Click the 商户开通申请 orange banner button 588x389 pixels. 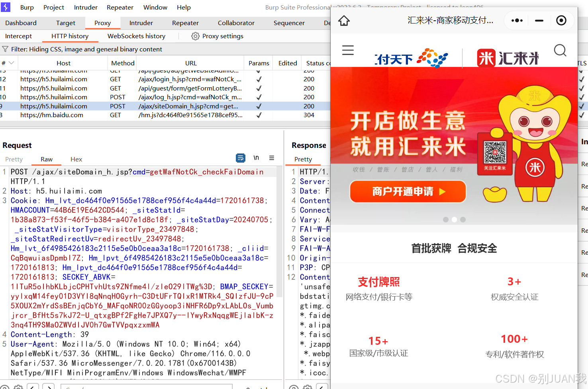click(x=408, y=191)
